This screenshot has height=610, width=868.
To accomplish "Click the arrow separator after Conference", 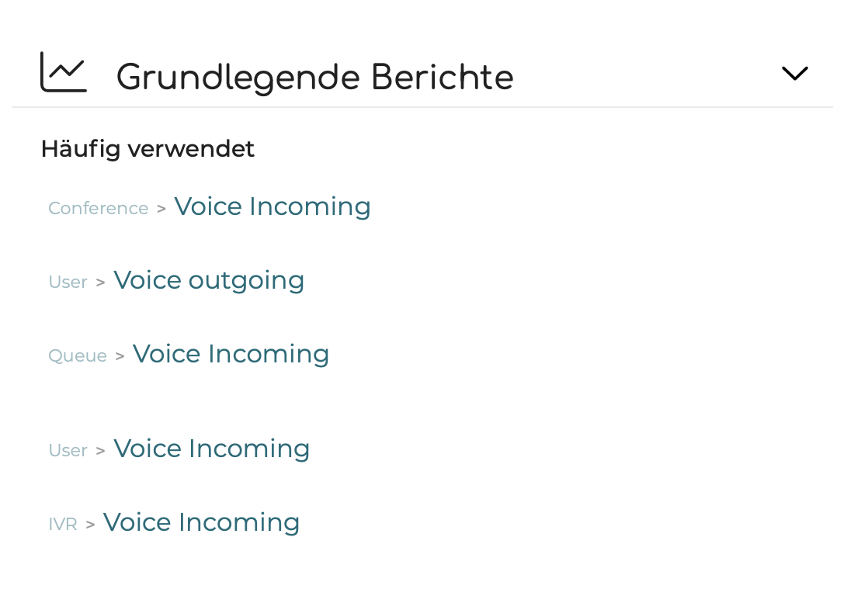I will tap(161, 209).
